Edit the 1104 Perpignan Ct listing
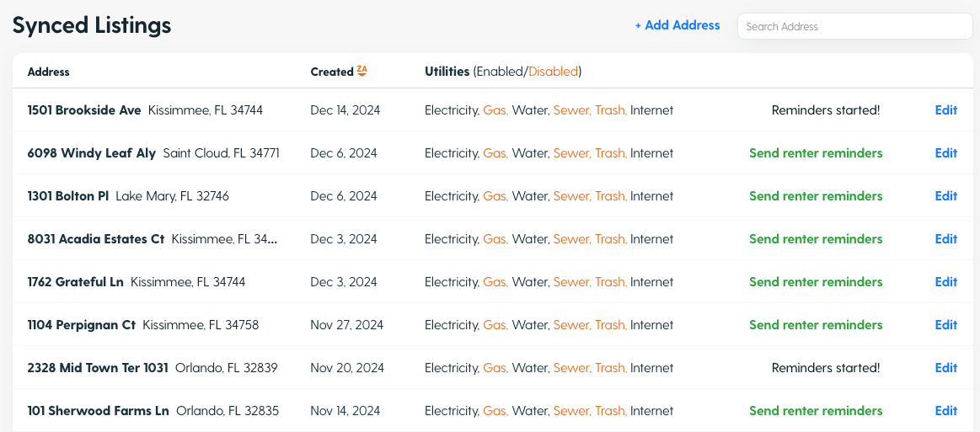The width and height of the screenshot is (980, 432). (945, 325)
